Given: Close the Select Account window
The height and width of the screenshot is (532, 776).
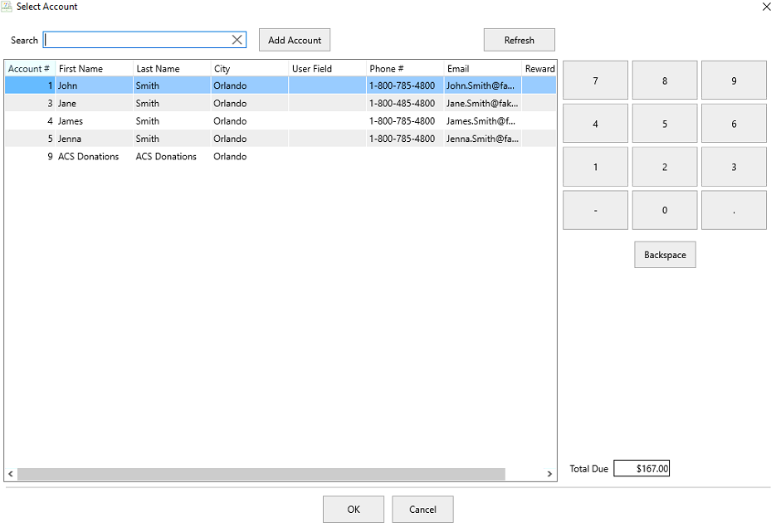Looking at the screenshot, I should tap(766, 7).
